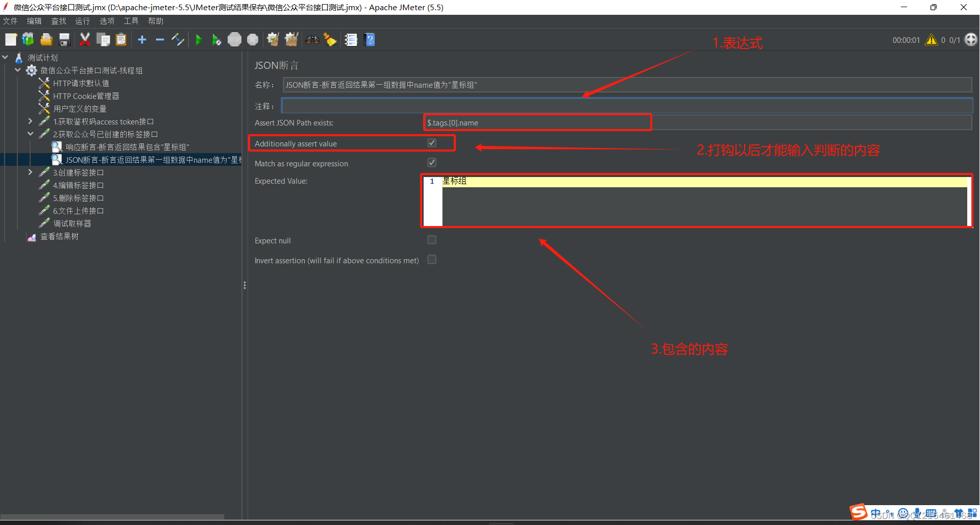Click the Cut scissors icon

(85, 40)
